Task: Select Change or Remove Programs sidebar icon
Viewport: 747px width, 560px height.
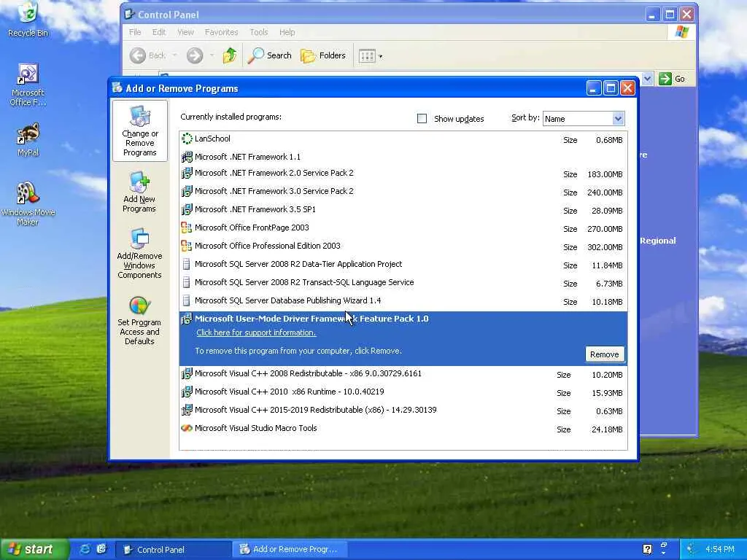Action: (139, 131)
